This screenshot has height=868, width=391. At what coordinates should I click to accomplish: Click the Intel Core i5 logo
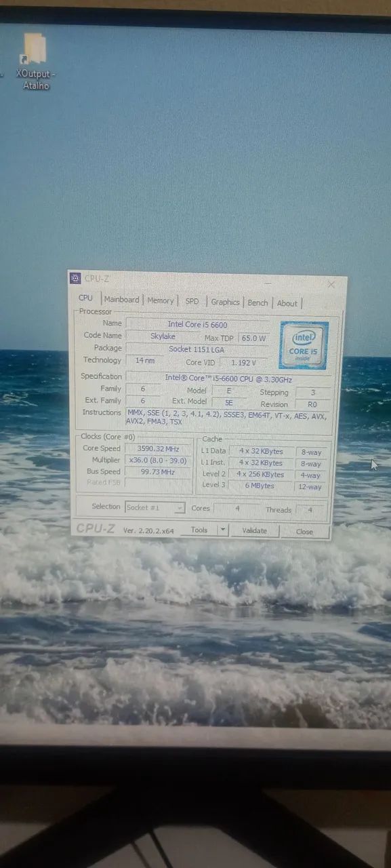click(303, 345)
